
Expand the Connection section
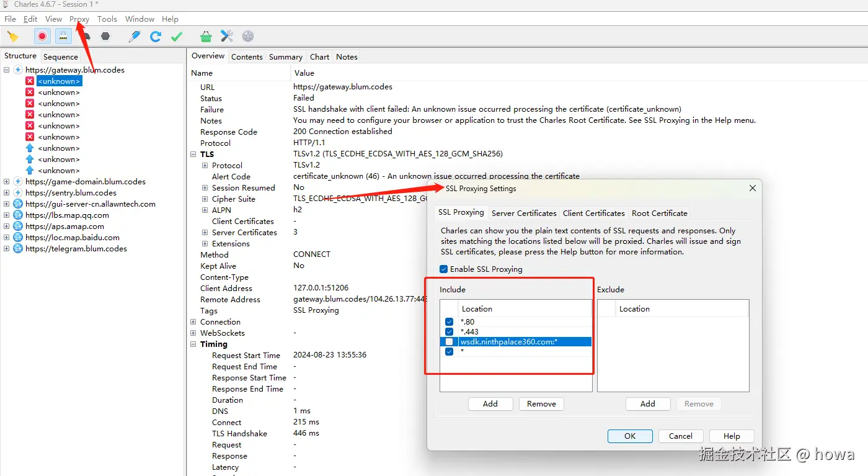193,322
